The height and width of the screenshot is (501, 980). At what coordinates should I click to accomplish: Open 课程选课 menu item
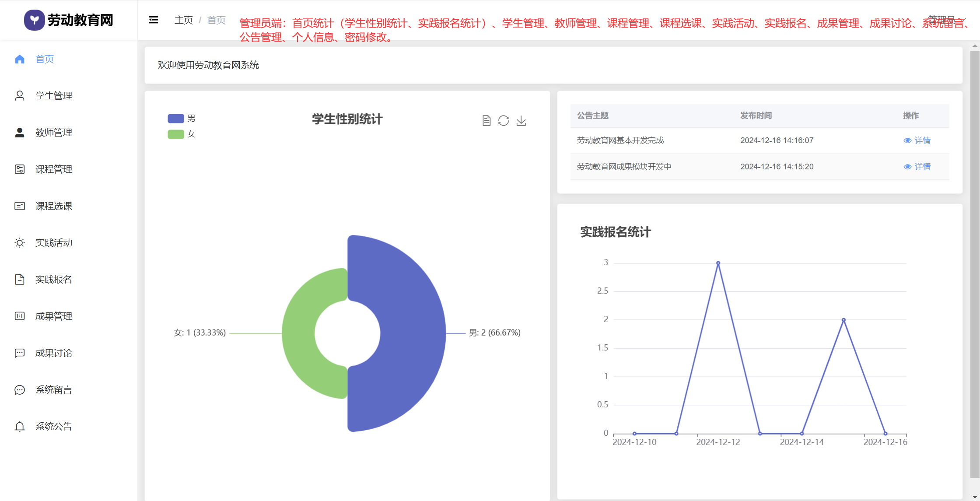coord(54,206)
